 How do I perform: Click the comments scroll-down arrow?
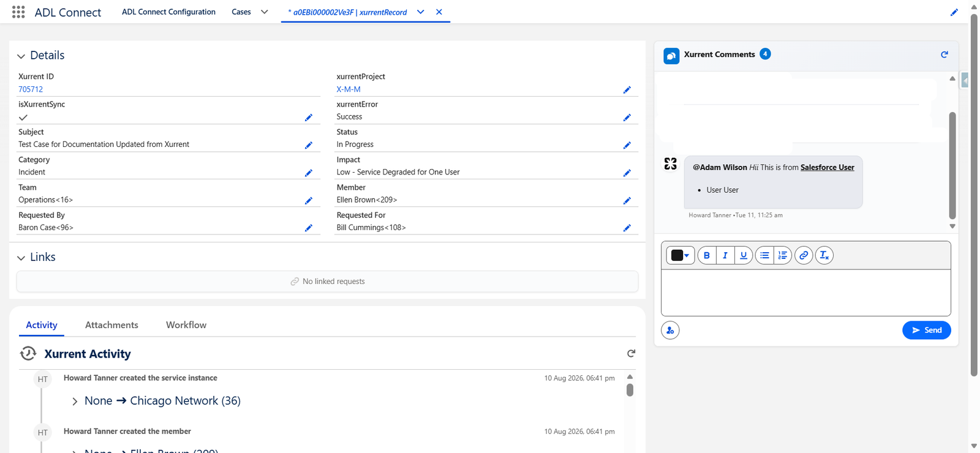pos(952,226)
